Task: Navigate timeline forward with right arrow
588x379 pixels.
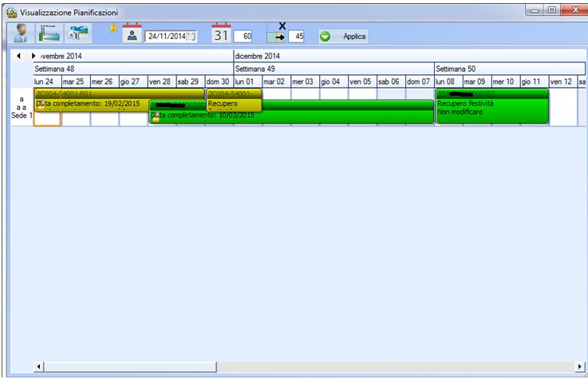Action: (34, 56)
